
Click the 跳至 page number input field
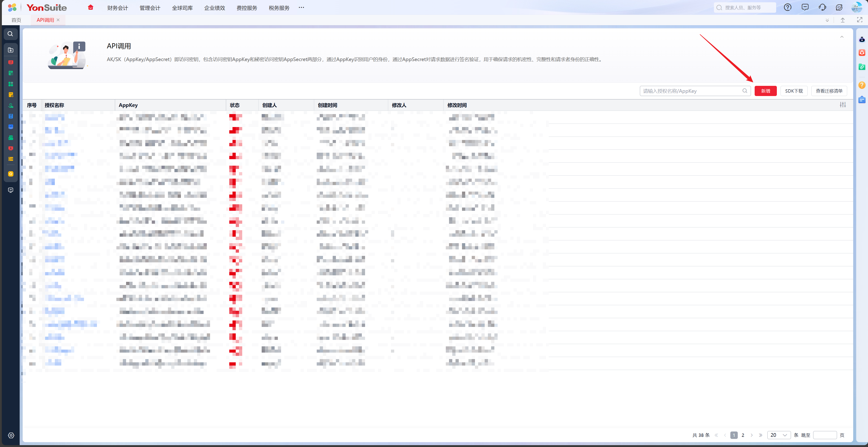(825, 435)
